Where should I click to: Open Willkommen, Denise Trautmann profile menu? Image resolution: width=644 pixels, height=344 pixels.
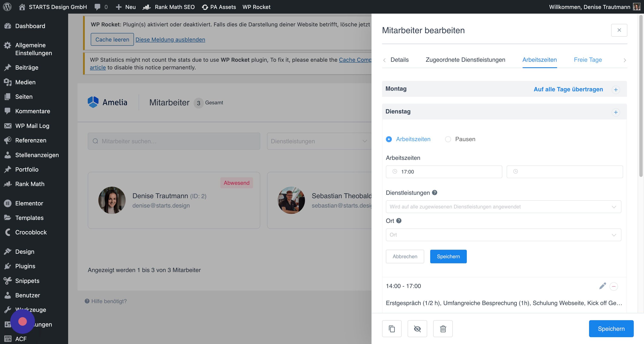[x=595, y=7]
